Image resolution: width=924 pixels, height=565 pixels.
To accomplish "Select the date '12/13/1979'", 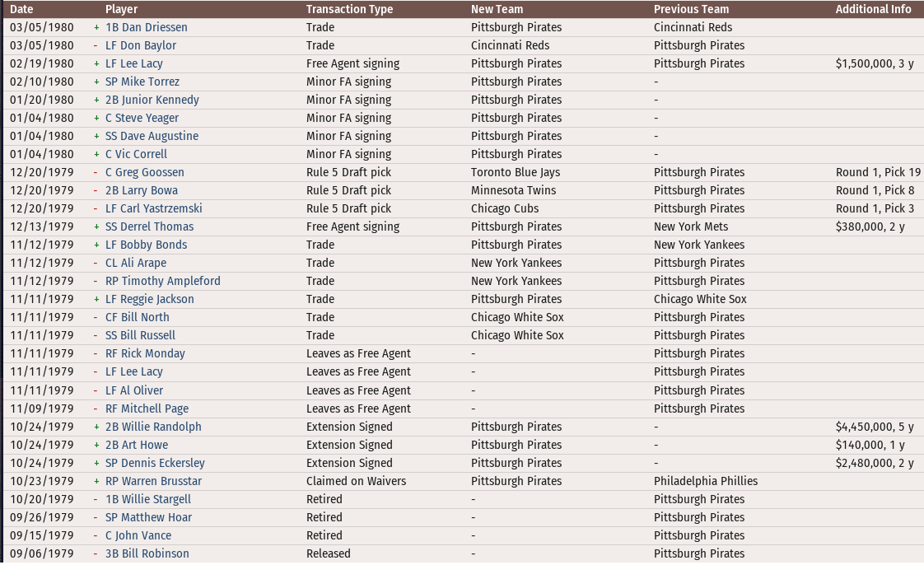I will [42, 226].
